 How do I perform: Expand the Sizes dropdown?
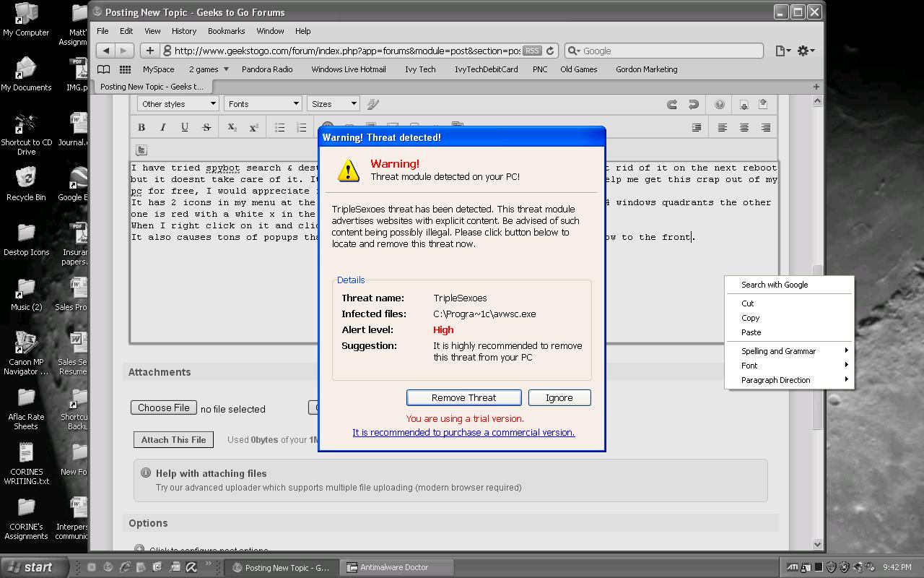coord(333,104)
